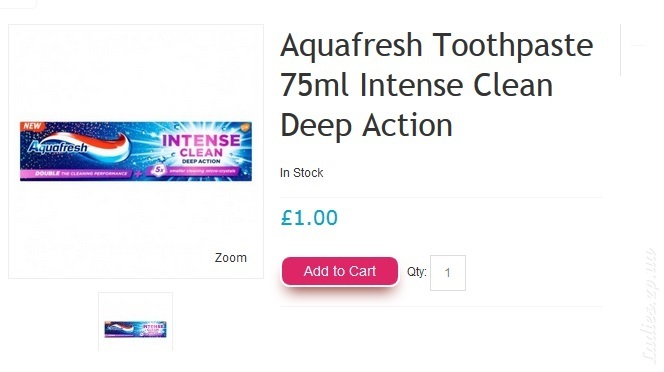
Task: Click the £1.00 price text
Action: (x=309, y=218)
